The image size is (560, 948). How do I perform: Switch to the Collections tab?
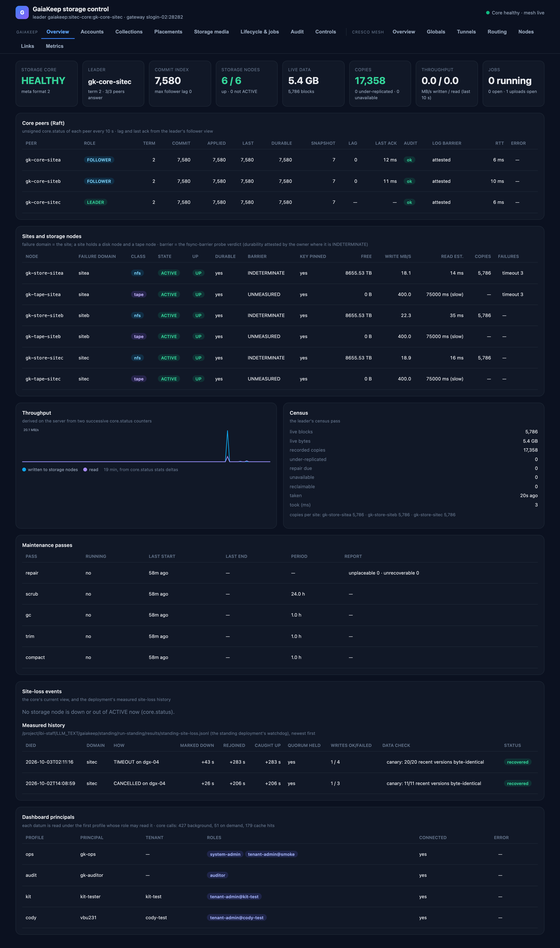[x=129, y=32]
